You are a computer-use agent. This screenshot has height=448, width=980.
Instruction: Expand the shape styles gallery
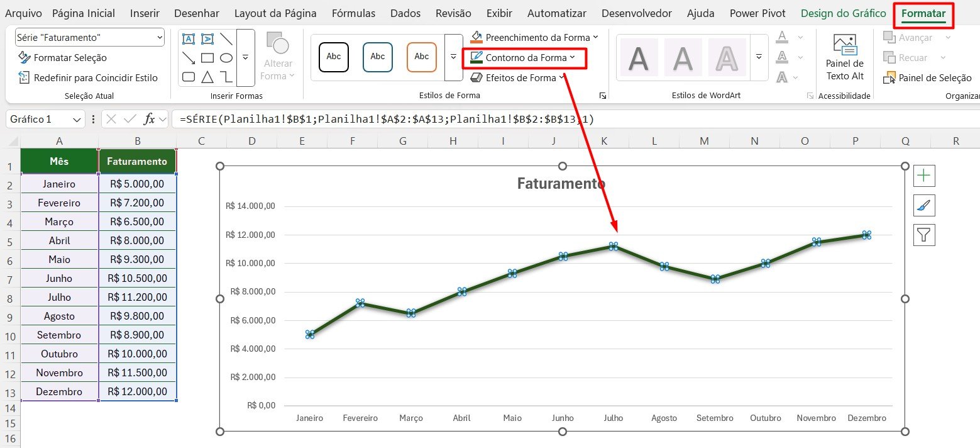pos(453,57)
